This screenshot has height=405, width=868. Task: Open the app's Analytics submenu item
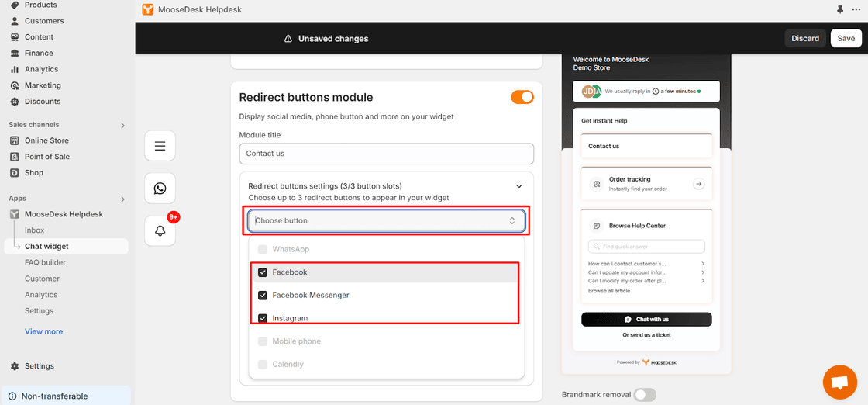point(41,295)
